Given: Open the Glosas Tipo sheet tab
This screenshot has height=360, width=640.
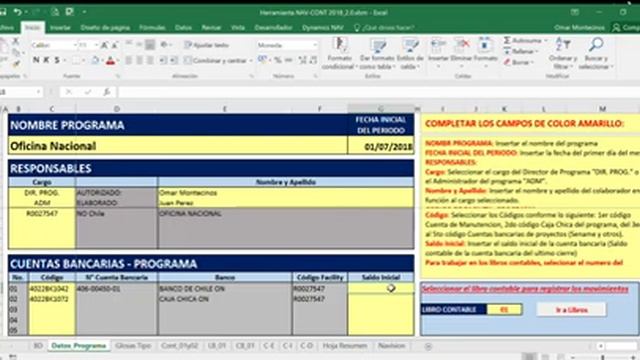Looking at the screenshot, I should 133,346.
